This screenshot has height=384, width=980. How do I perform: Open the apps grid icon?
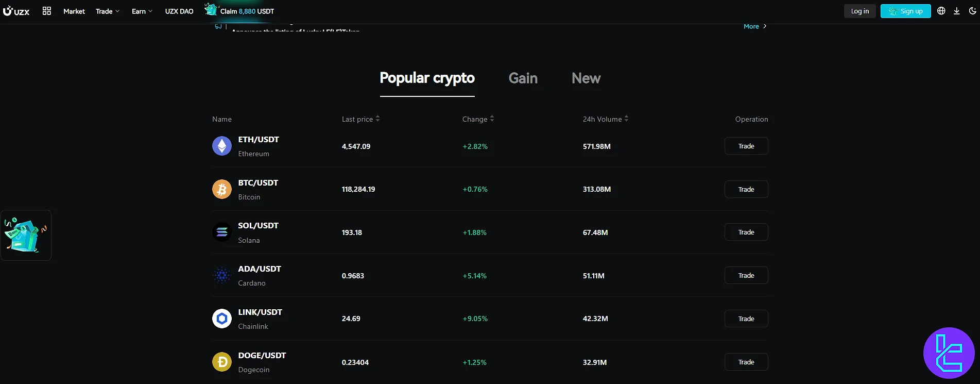[x=47, y=11]
